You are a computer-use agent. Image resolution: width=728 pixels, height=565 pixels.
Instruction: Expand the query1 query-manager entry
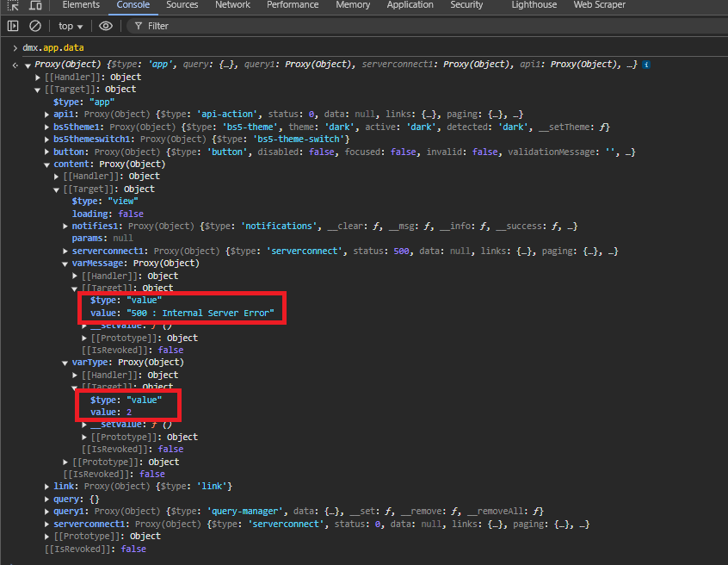coord(46,512)
